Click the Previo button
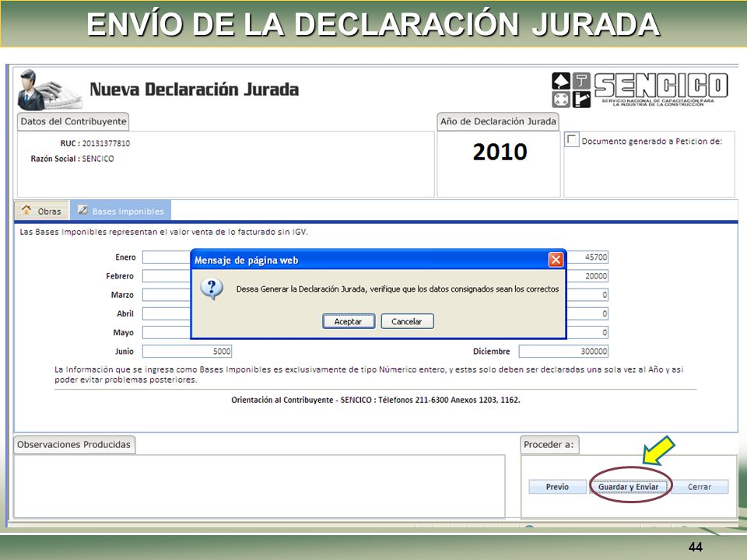This screenshot has height=560, width=747. (557, 487)
